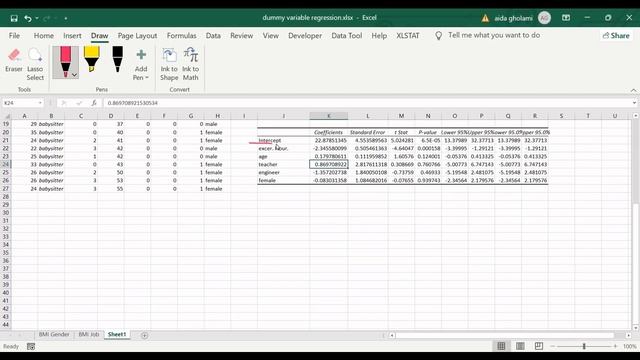This screenshot has height=360, width=640.
Task: Choose the yellow highlighter pen
Action: (x=92, y=59)
